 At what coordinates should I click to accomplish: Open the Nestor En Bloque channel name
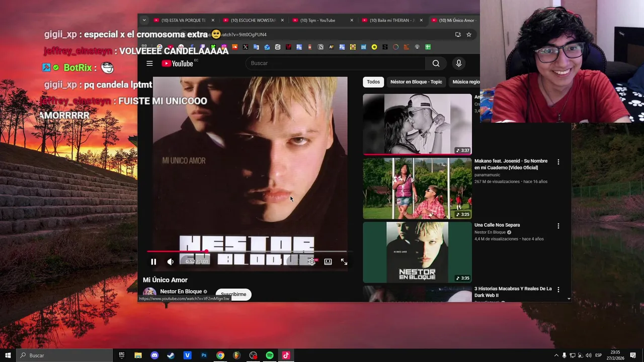[x=181, y=292]
